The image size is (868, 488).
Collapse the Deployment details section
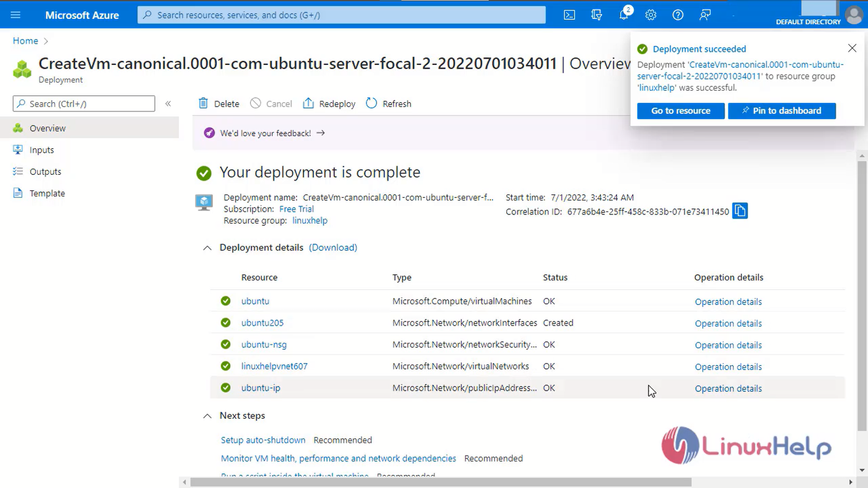tap(207, 248)
